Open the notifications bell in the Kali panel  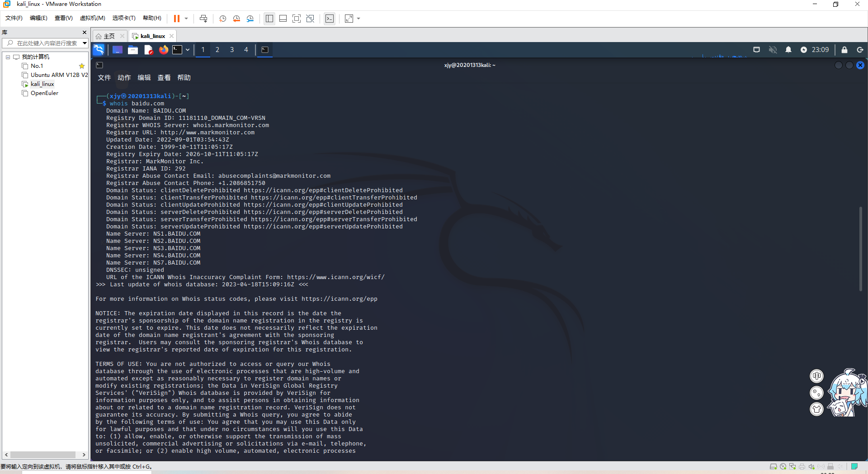tap(788, 50)
